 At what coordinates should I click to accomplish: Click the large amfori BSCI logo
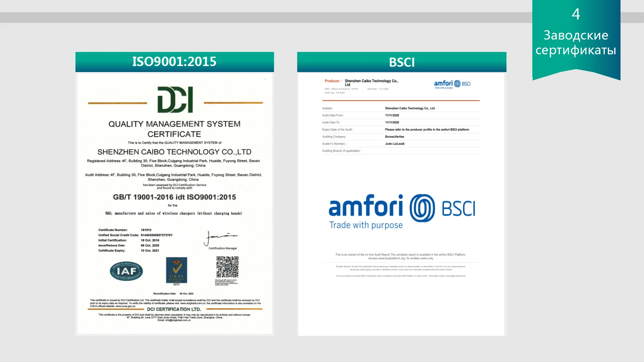pos(402,211)
